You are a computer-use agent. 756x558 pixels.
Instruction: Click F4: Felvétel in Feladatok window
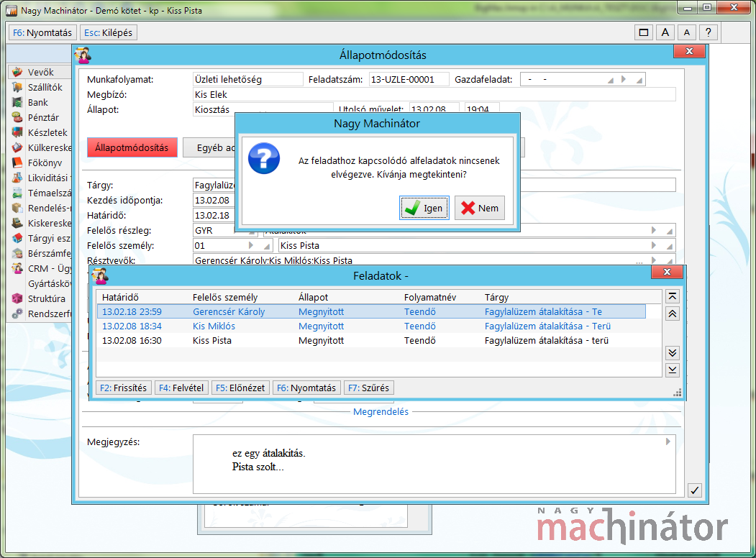[x=181, y=388]
